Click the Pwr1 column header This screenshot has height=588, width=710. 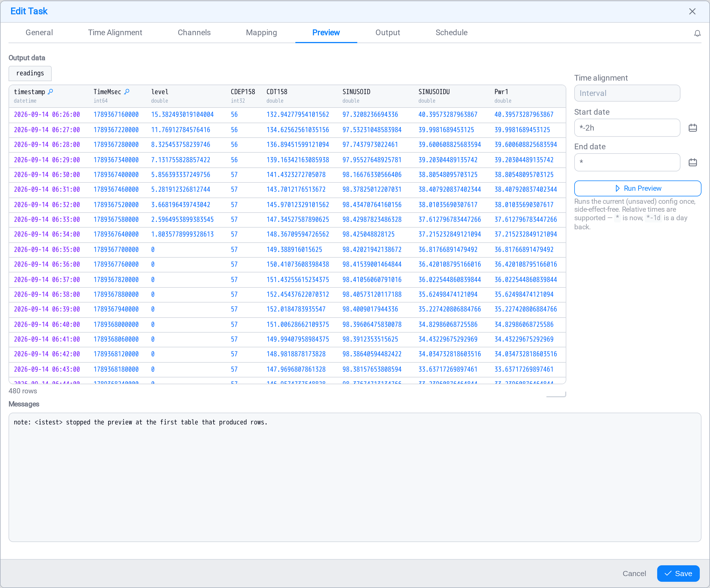tap(501, 92)
